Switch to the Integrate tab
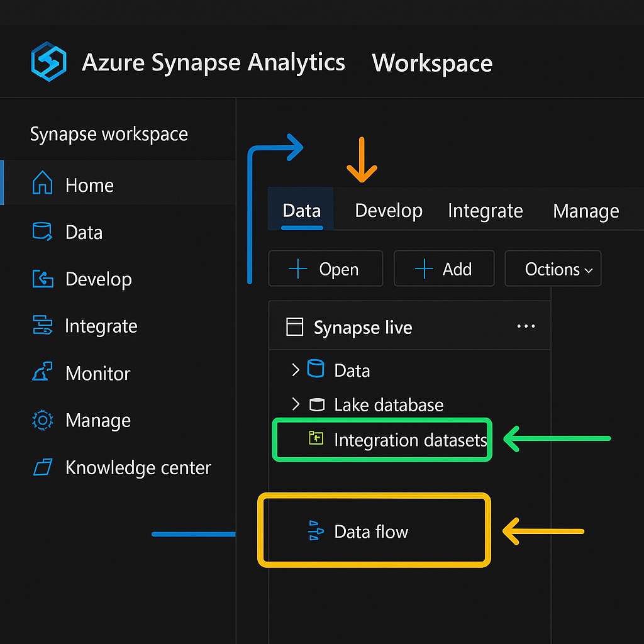The width and height of the screenshot is (644, 644). tap(485, 211)
